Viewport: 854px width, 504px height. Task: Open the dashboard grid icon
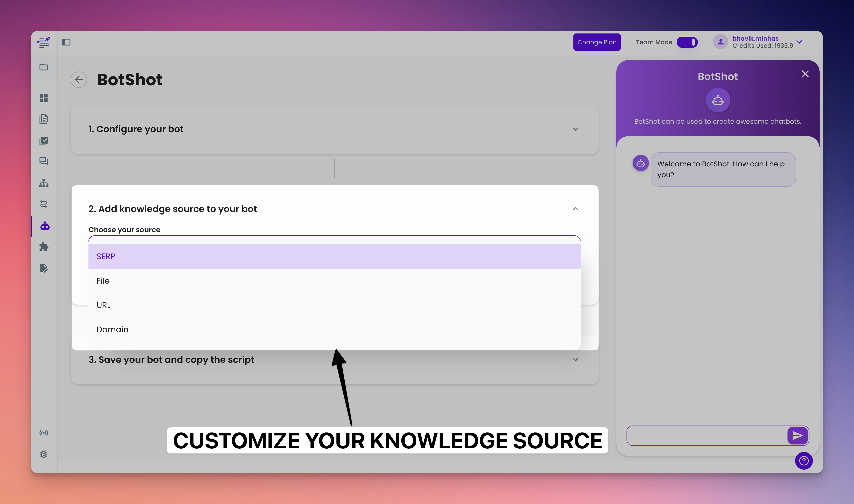click(x=43, y=98)
